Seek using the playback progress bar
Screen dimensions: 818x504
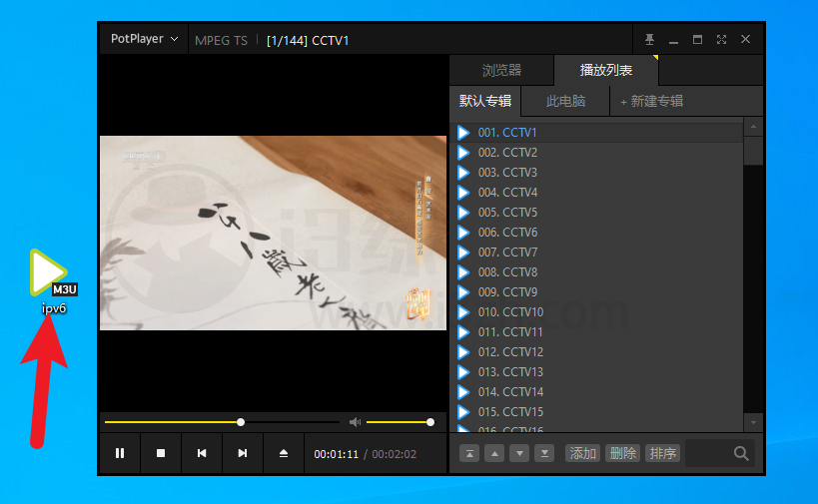click(x=223, y=421)
